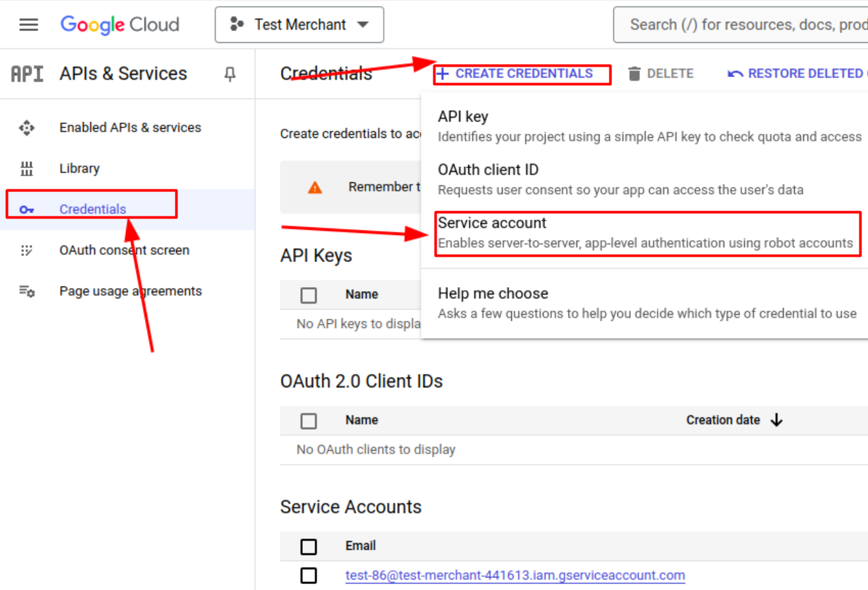
Task: Click the orange warning triangle icon
Action: coord(315,187)
